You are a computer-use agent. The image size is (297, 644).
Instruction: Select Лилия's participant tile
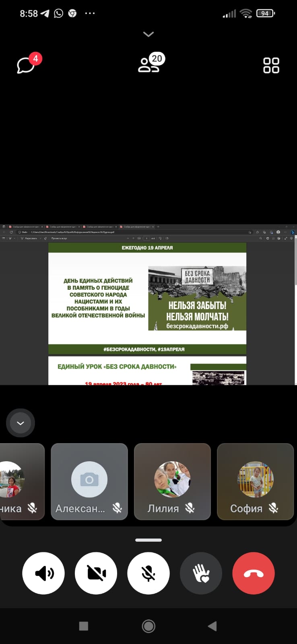click(x=172, y=481)
